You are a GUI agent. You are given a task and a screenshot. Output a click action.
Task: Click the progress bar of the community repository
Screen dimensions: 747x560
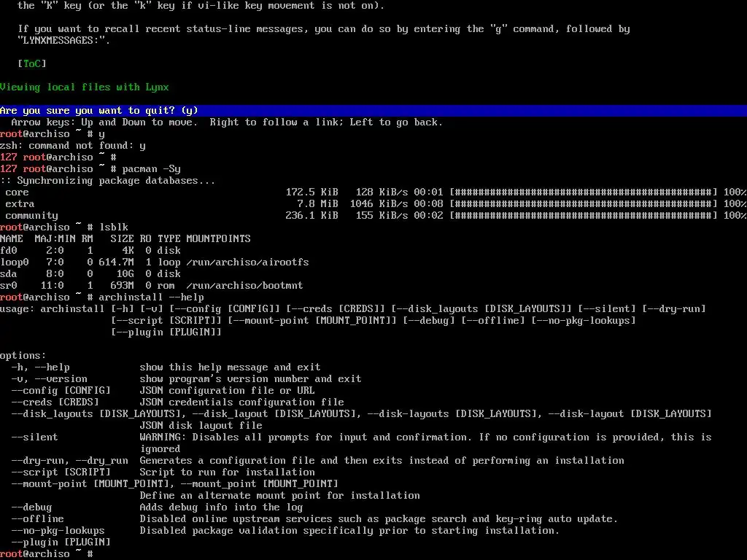[x=584, y=216]
